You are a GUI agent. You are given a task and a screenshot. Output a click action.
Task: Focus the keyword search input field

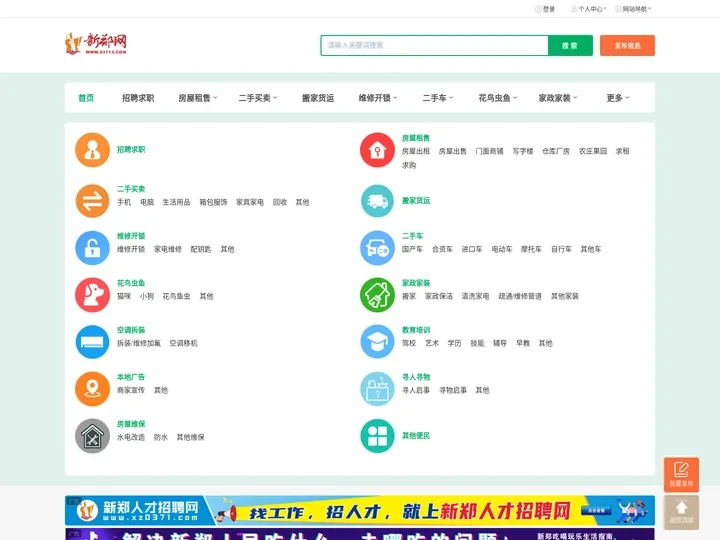(x=434, y=45)
